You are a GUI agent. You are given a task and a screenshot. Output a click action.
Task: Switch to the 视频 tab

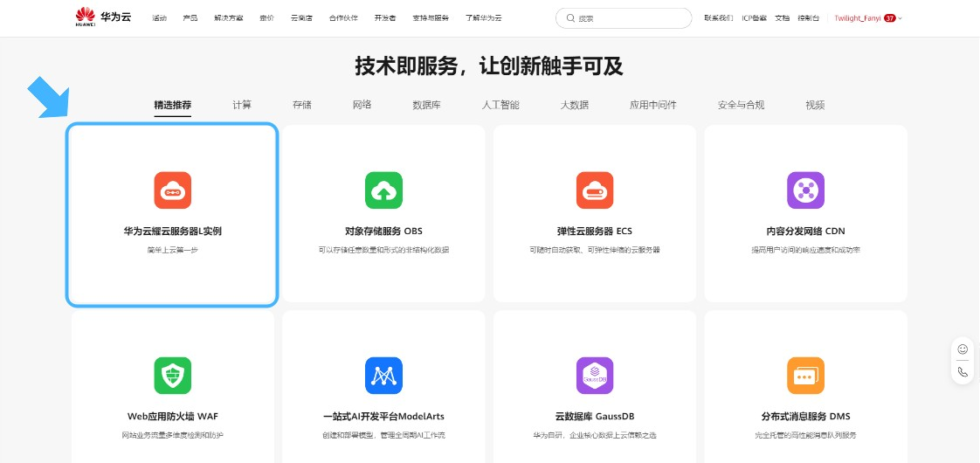(816, 105)
